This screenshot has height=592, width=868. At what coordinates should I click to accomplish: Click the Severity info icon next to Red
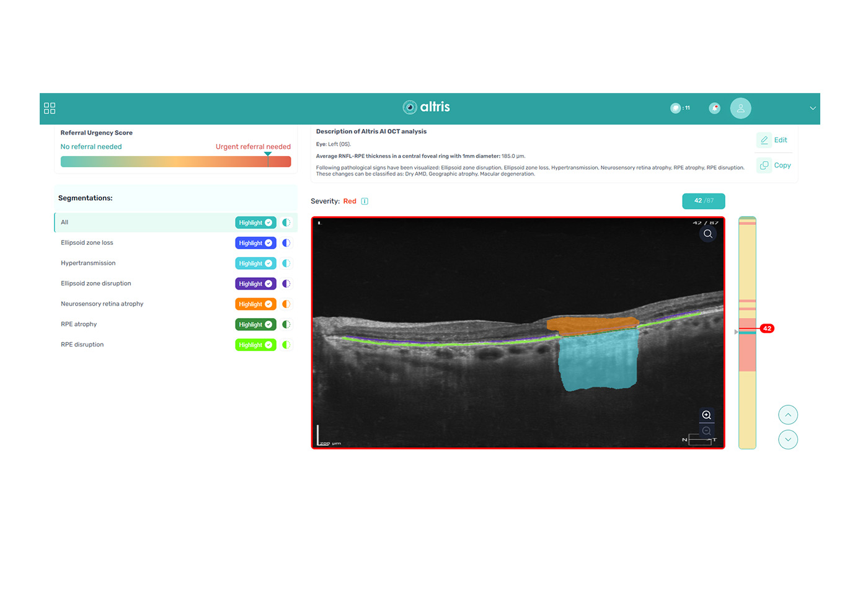click(x=365, y=201)
